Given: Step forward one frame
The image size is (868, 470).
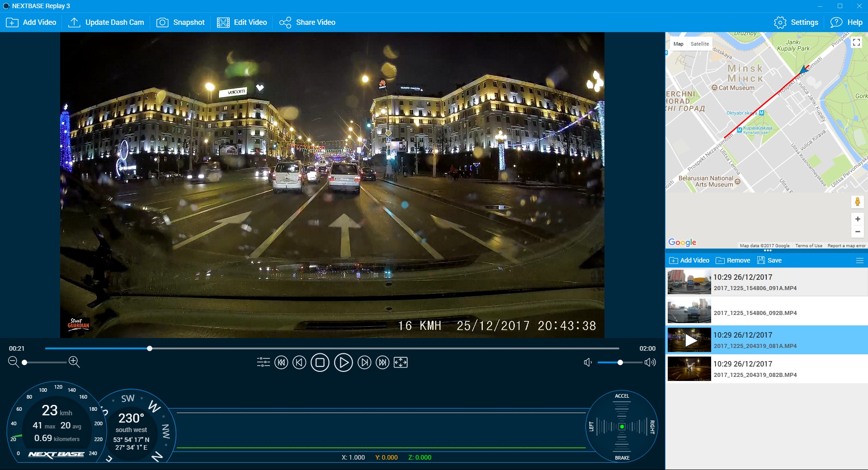Looking at the screenshot, I should 364,362.
